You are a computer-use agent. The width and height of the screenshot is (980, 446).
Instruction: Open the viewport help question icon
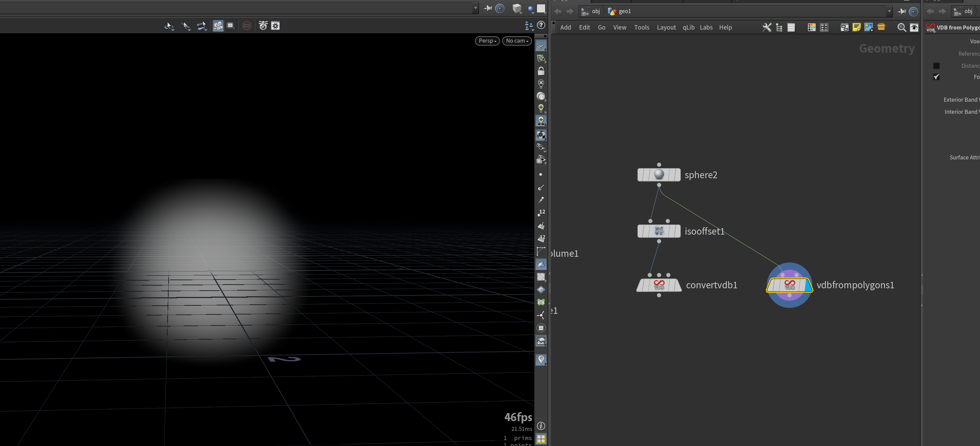[x=541, y=26]
